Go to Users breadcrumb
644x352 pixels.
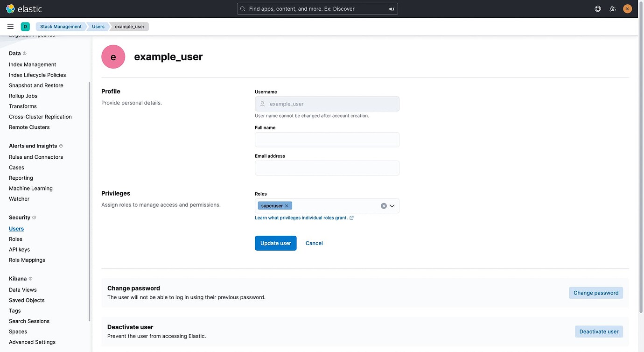coord(98,27)
